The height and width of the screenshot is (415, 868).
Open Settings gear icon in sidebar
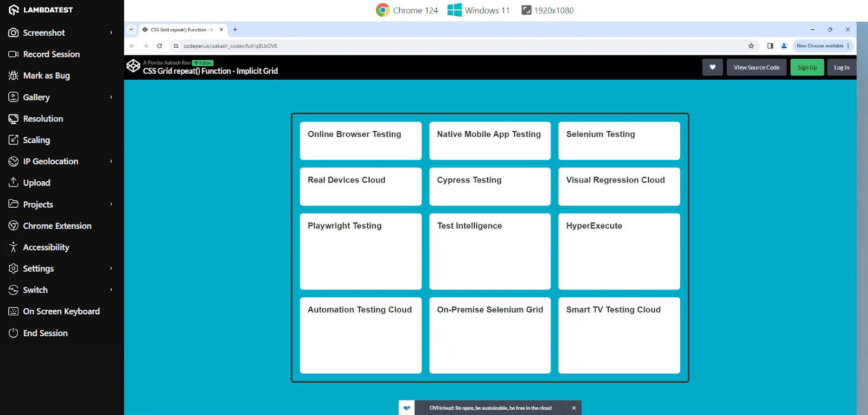(x=14, y=269)
